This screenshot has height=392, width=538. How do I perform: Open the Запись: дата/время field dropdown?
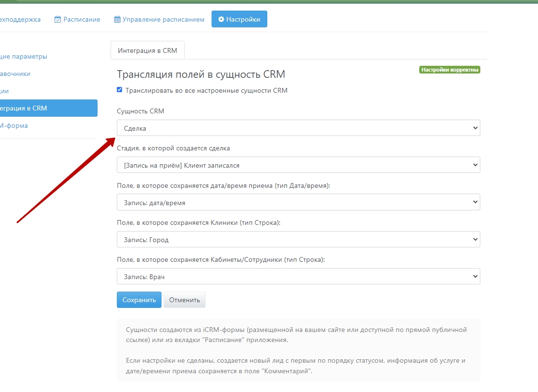pyautogui.click(x=298, y=202)
